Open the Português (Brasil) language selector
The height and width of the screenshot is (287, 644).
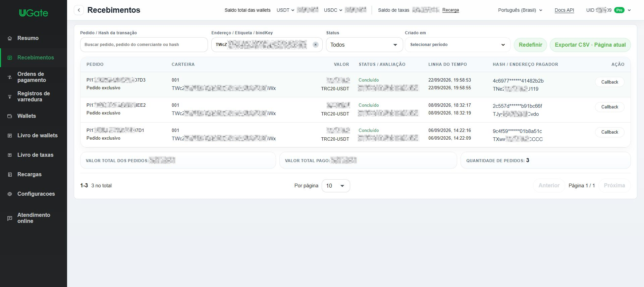coord(520,10)
